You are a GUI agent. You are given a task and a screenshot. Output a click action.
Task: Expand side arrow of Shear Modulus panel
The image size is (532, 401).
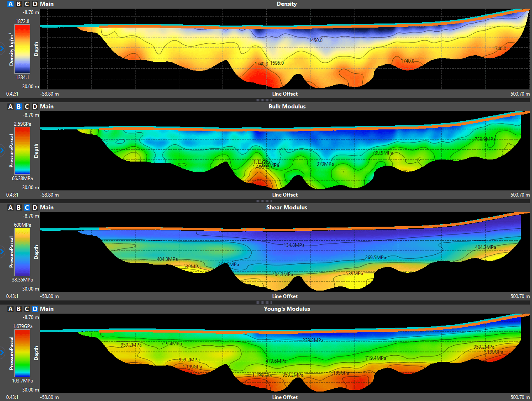pos(2,251)
